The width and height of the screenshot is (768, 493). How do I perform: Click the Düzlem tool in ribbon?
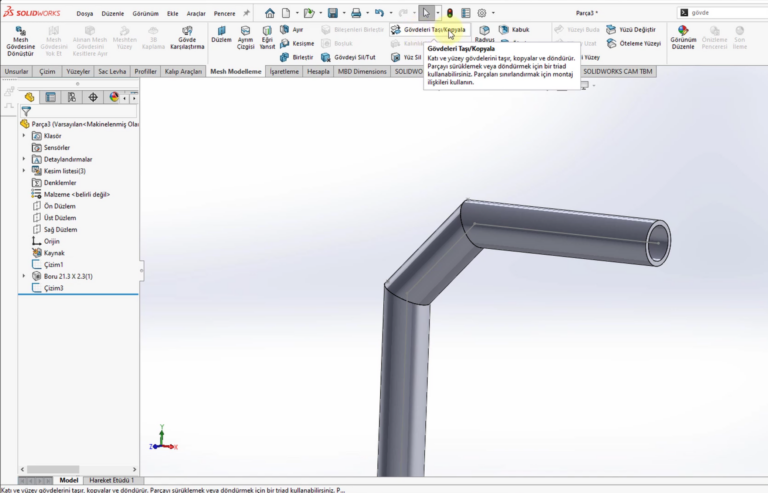tap(221, 41)
